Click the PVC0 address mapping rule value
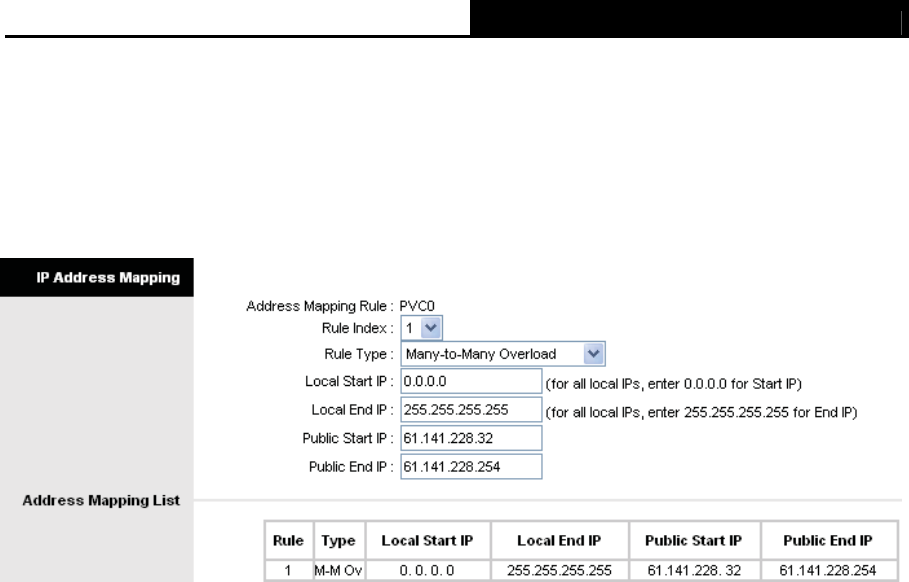 [417, 306]
